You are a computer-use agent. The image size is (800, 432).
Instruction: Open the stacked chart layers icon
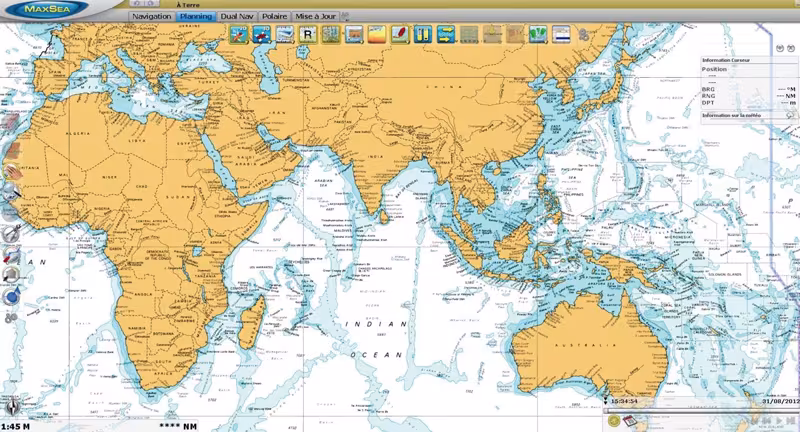point(285,35)
